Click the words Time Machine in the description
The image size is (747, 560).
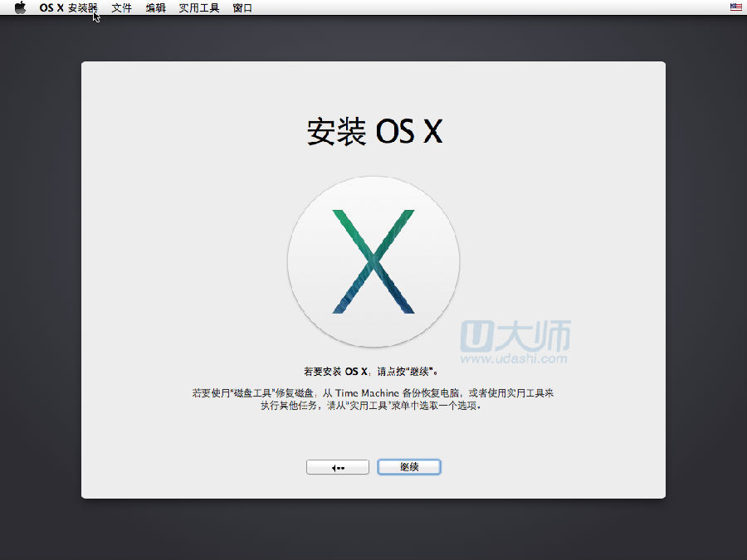pyautogui.click(x=367, y=393)
